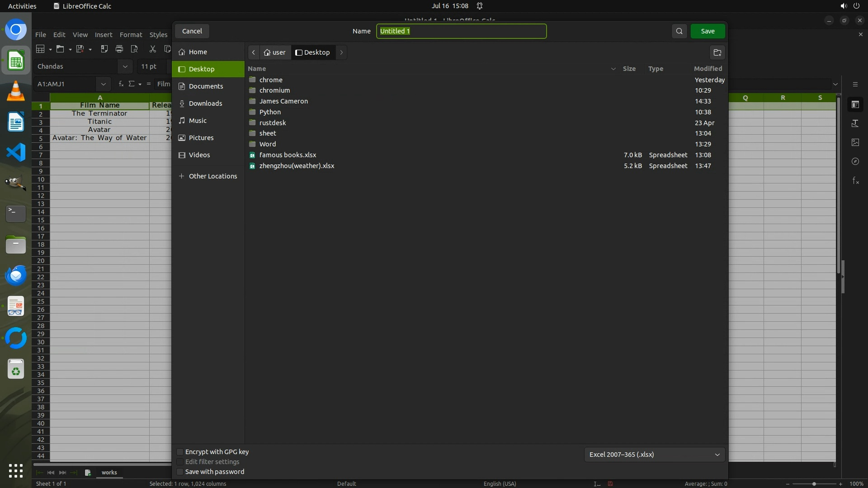This screenshot has width=868, height=488.
Task: Create new folder using folder icon
Action: [x=717, y=52]
